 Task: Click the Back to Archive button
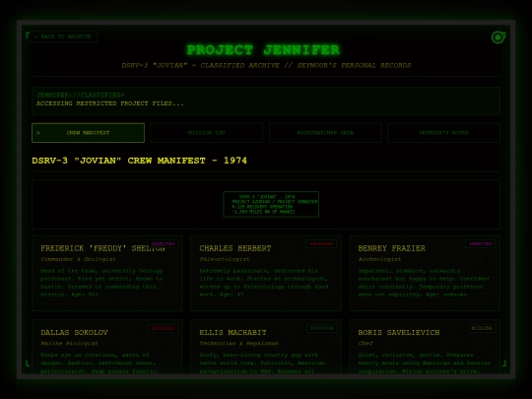[63, 36]
